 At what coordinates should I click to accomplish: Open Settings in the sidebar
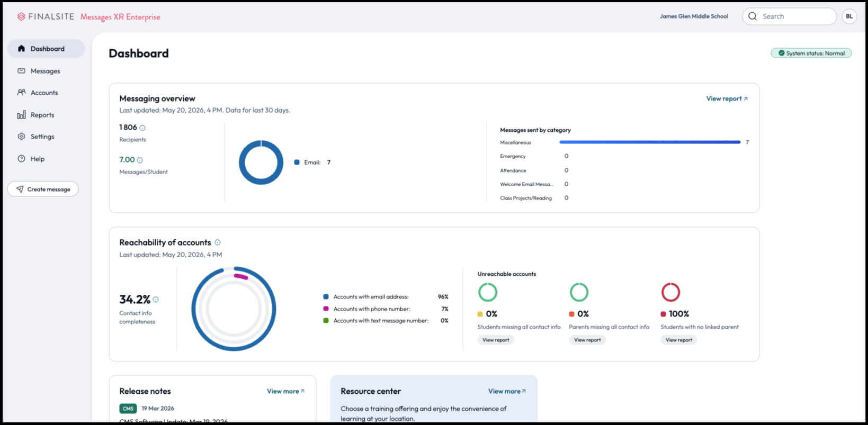(46, 137)
